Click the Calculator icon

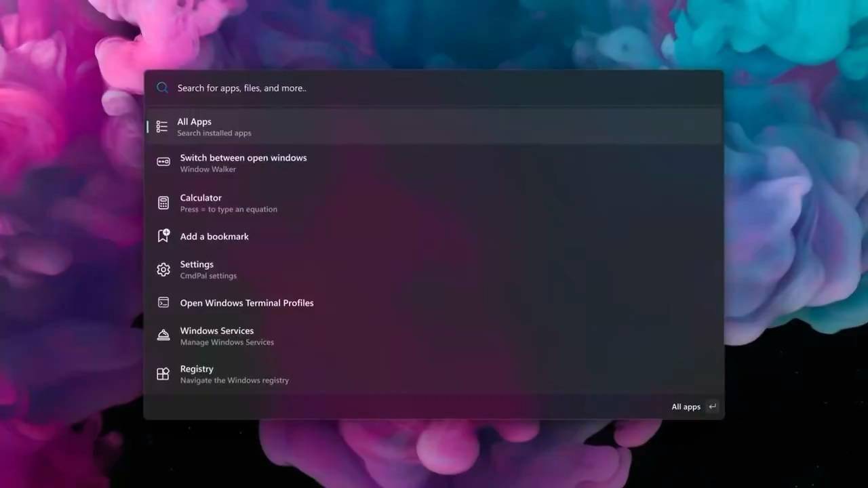[163, 203]
